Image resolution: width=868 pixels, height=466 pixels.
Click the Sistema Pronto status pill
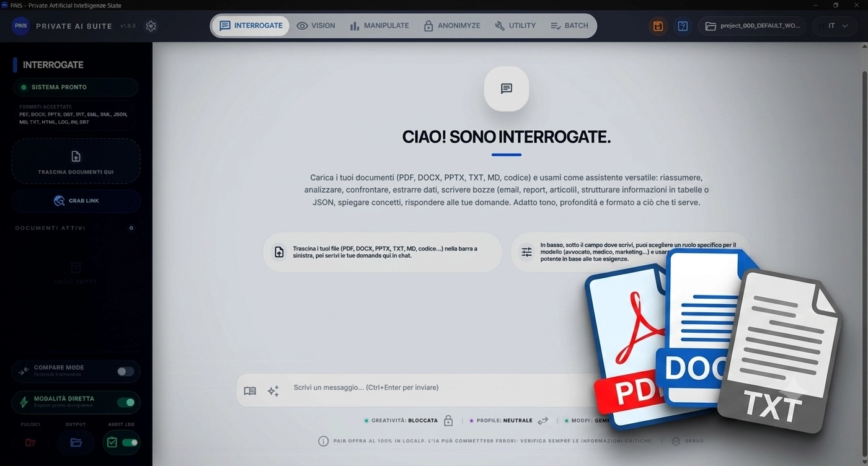pos(76,87)
